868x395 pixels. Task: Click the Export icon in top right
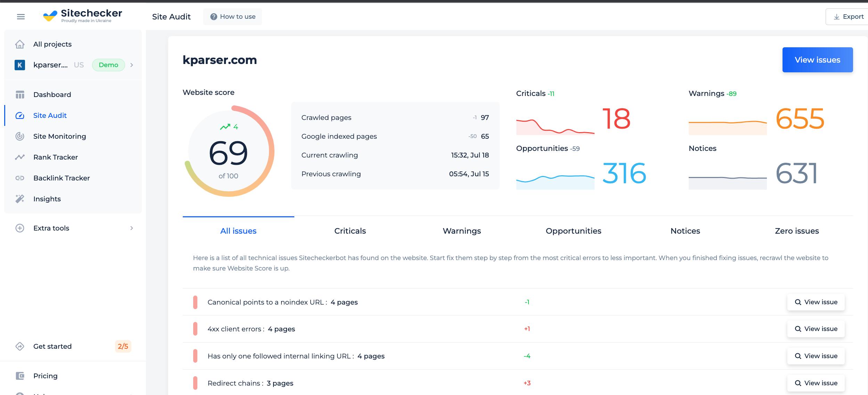pyautogui.click(x=836, y=17)
